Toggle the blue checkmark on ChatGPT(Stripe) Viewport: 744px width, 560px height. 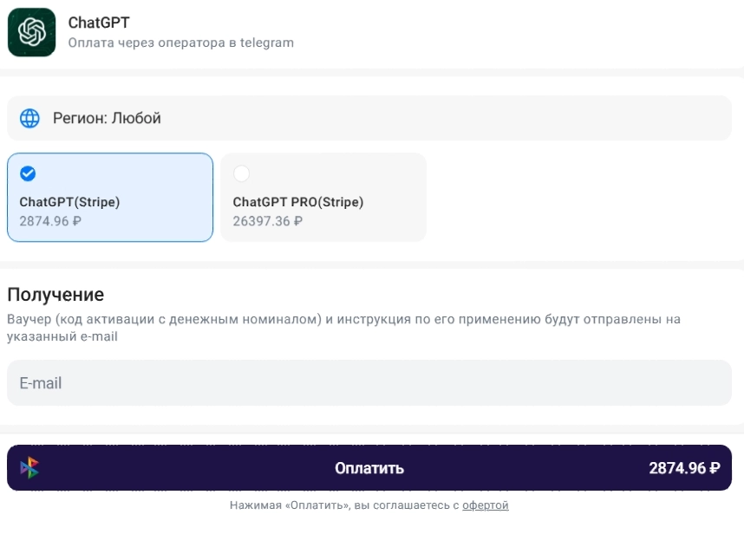28,173
